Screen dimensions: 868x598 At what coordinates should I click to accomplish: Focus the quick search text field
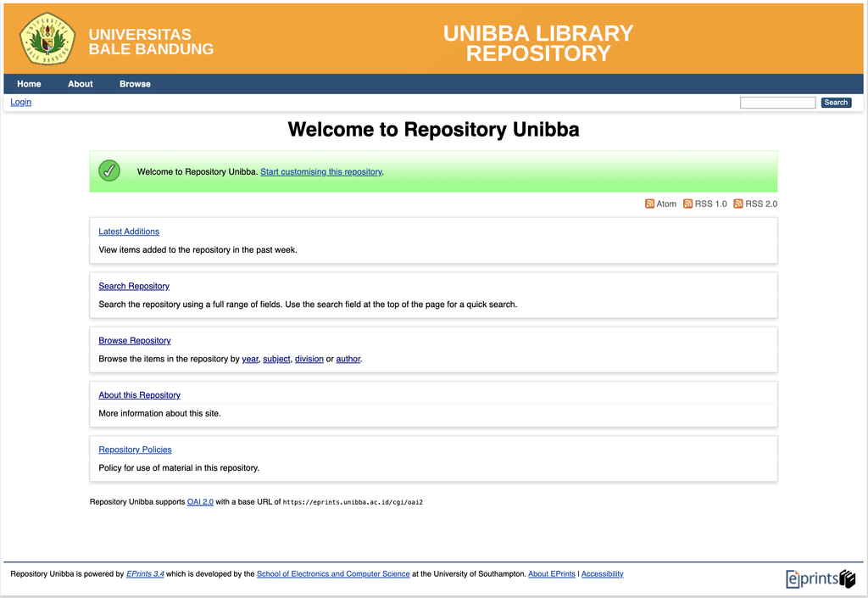777,103
